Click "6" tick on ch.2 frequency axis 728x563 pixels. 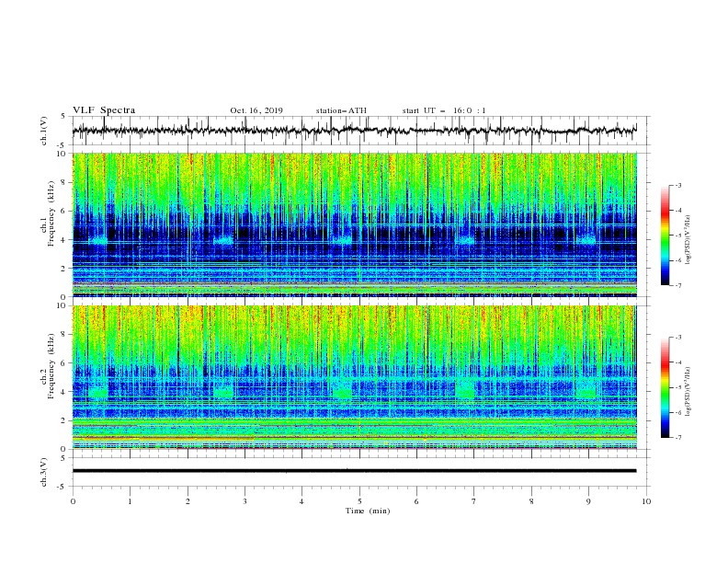coord(64,363)
